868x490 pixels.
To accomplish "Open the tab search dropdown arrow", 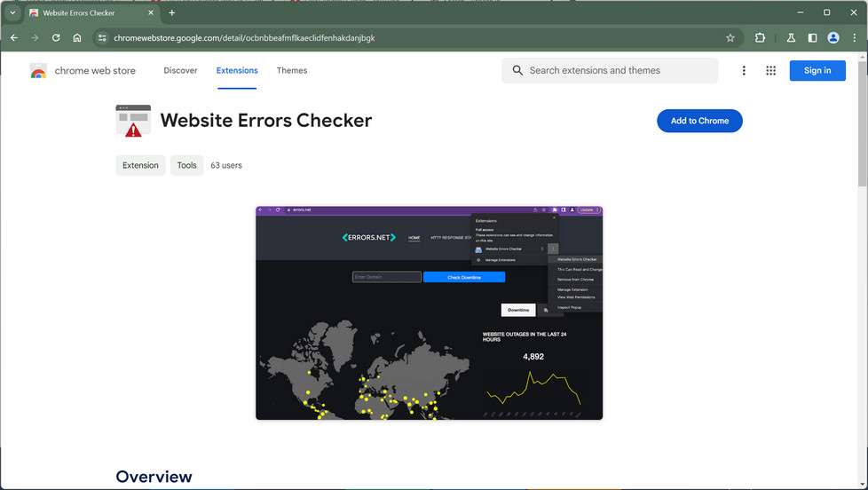I will click(x=12, y=12).
